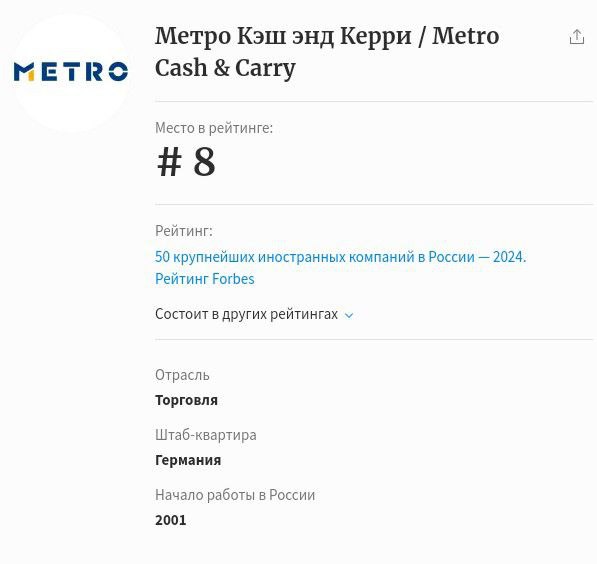Select the 'Торговля' industry value
The image size is (597, 564).
click(186, 400)
